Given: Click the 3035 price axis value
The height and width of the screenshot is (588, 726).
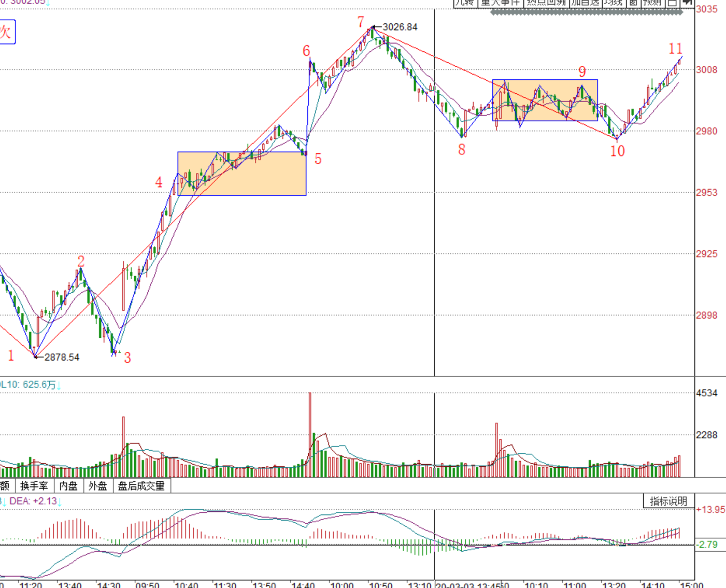Looking at the screenshot, I should (707, 9).
